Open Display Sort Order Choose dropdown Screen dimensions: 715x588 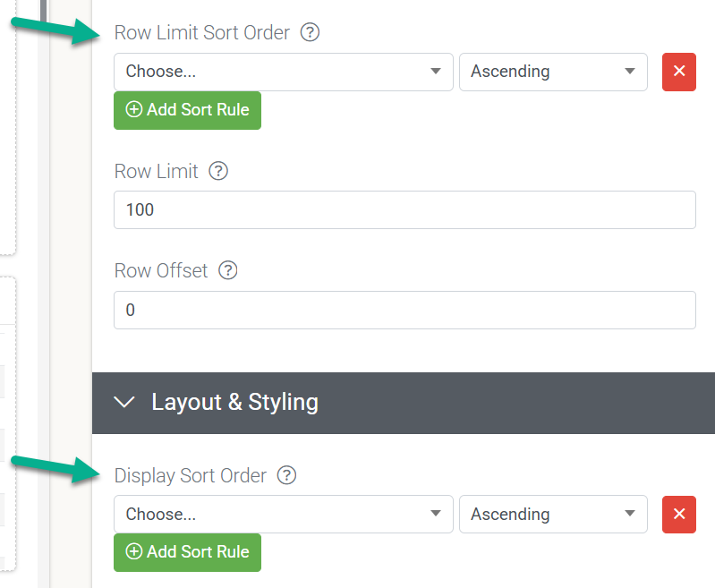coord(283,514)
